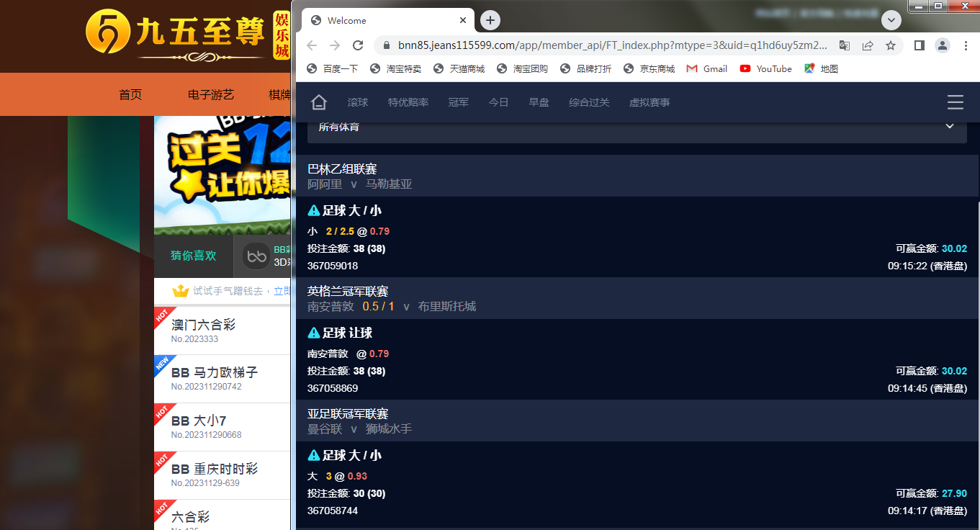The width and height of the screenshot is (980, 530).
Task: Open the 天猫商城 bookmark
Action: [x=459, y=68]
